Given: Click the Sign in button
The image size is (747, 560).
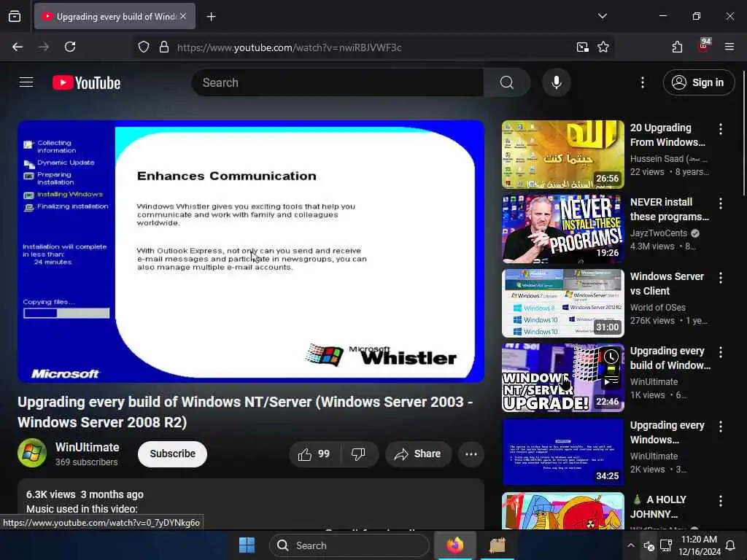Looking at the screenshot, I should [699, 82].
